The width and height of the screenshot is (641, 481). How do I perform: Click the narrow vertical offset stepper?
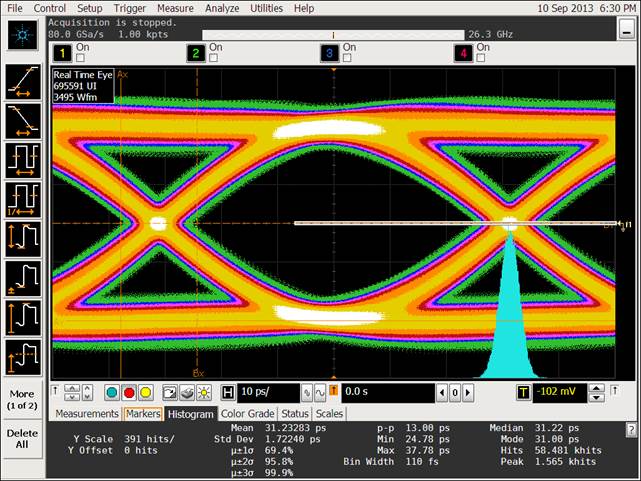[87, 393]
